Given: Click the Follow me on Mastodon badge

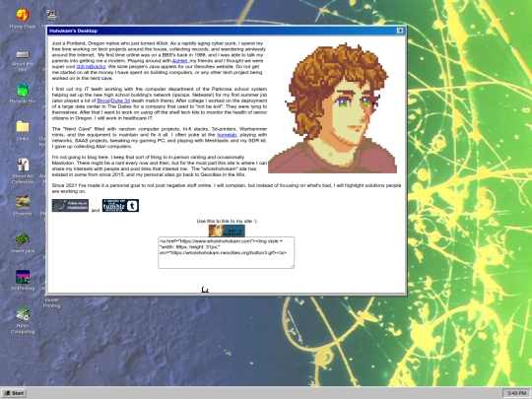Looking at the screenshot, I should click(x=70, y=206).
